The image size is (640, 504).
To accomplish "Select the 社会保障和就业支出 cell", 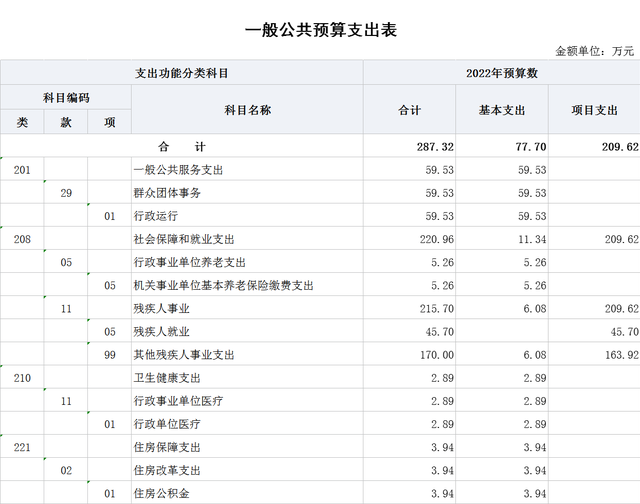I will tap(183, 239).
